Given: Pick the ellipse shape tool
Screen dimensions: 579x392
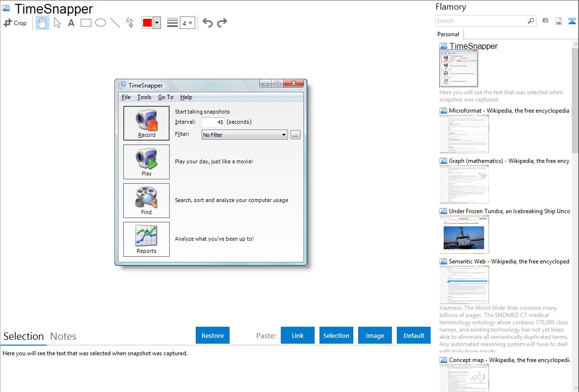Looking at the screenshot, I should point(101,23).
